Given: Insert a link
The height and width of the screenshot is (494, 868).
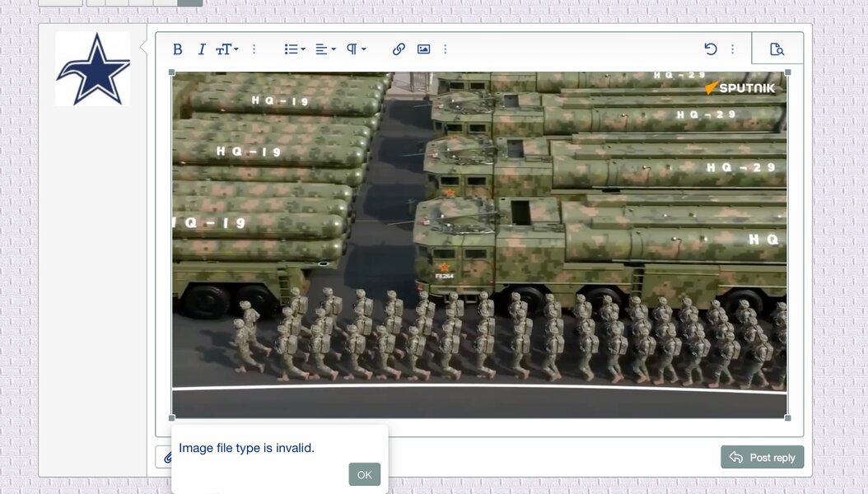Looking at the screenshot, I should (x=399, y=49).
